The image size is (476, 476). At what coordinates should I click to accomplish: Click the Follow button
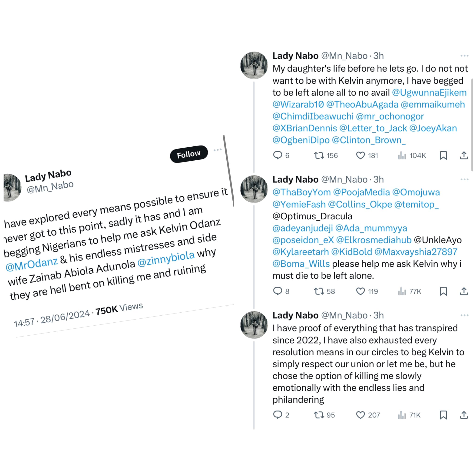(x=189, y=154)
